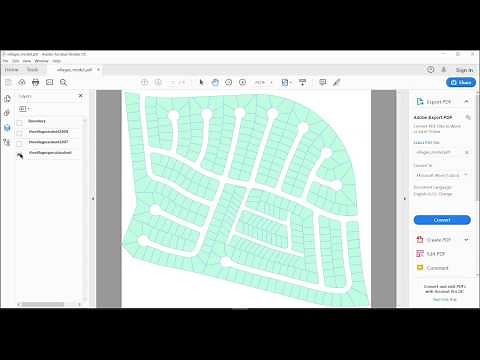The width and height of the screenshot is (480, 360).
Task: Close the open PDF document tab
Action: point(98,69)
